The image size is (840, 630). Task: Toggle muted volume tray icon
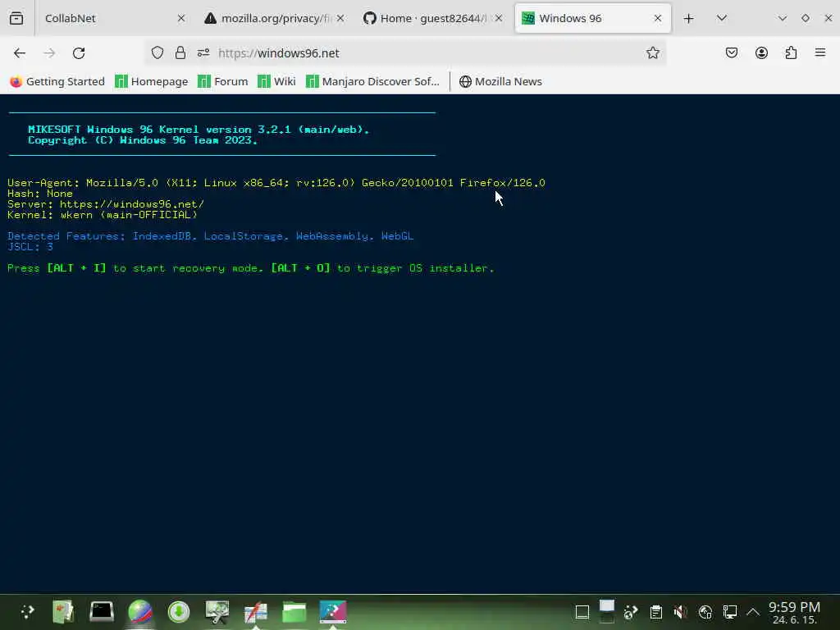point(680,612)
